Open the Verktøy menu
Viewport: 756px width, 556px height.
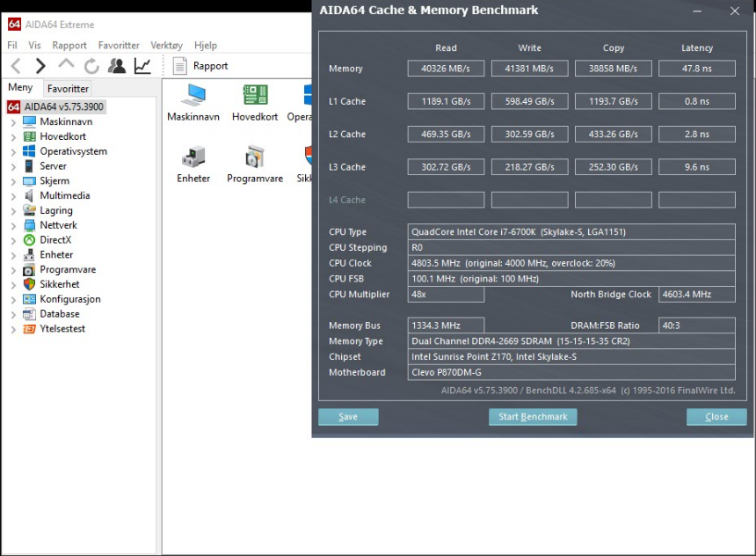tap(166, 45)
